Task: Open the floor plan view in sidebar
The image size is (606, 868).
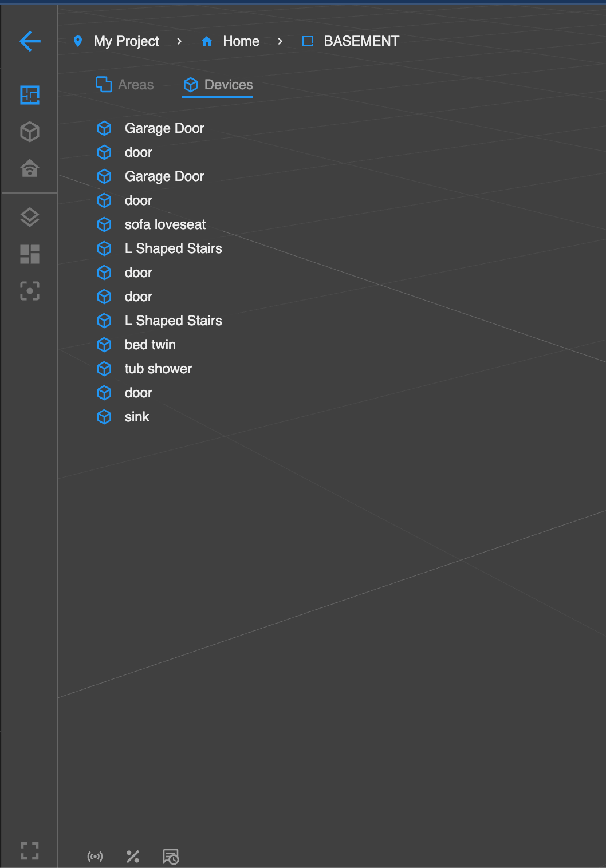Action: click(x=30, y=95)
